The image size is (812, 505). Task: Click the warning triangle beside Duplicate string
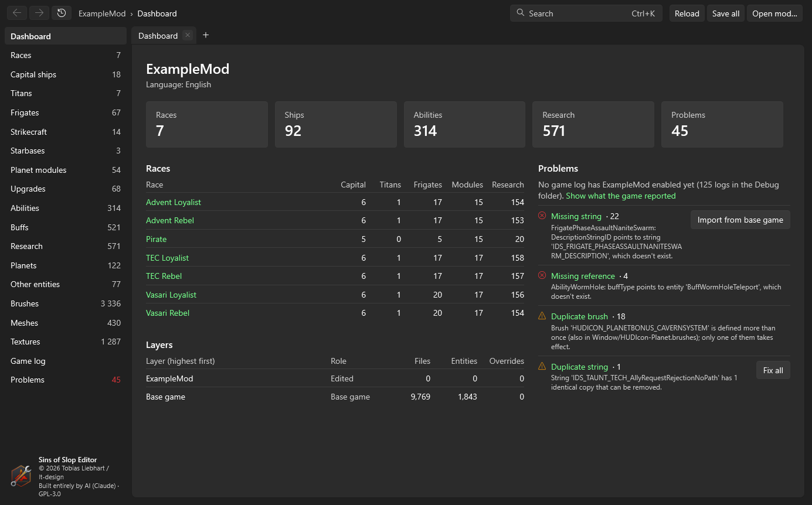542,367
